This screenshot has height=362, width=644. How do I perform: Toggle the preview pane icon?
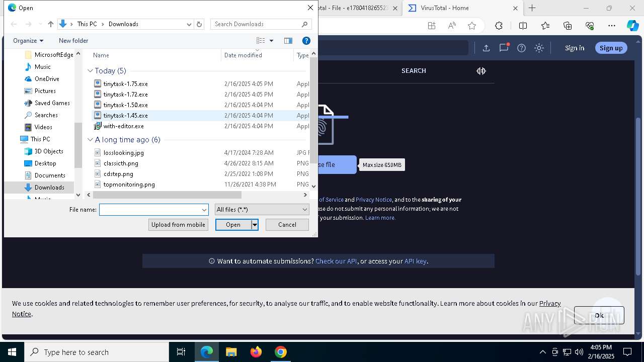288,41
